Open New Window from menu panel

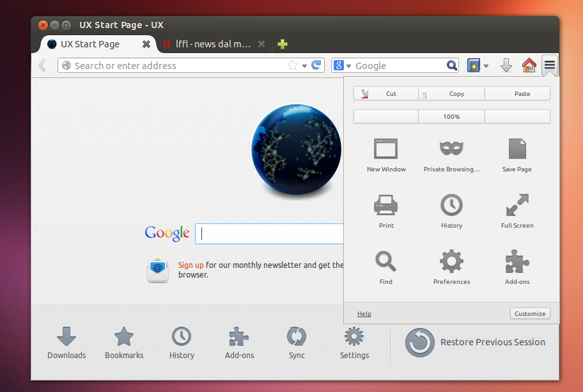coord(386,155)
